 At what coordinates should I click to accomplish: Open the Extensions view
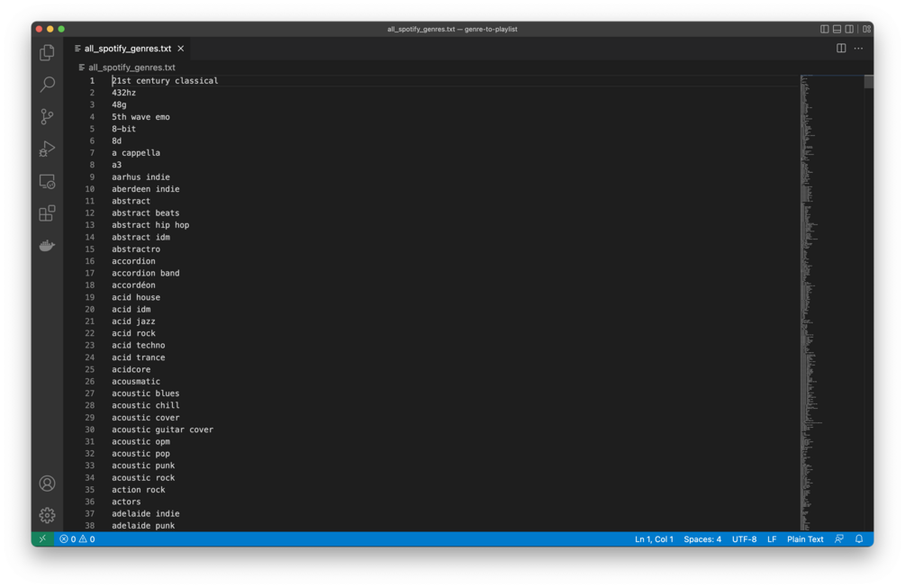48,213
